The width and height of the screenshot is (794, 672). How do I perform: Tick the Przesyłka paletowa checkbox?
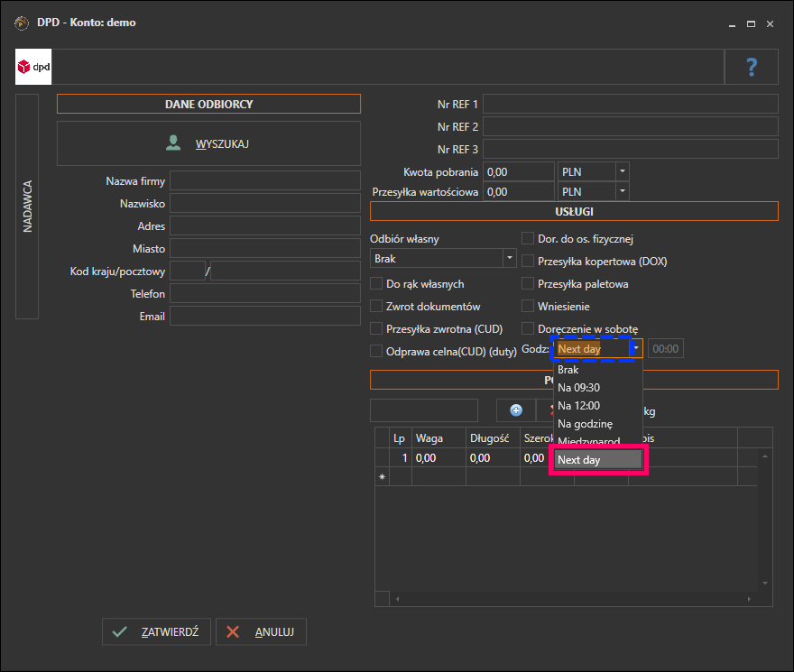tap(528, 283)
